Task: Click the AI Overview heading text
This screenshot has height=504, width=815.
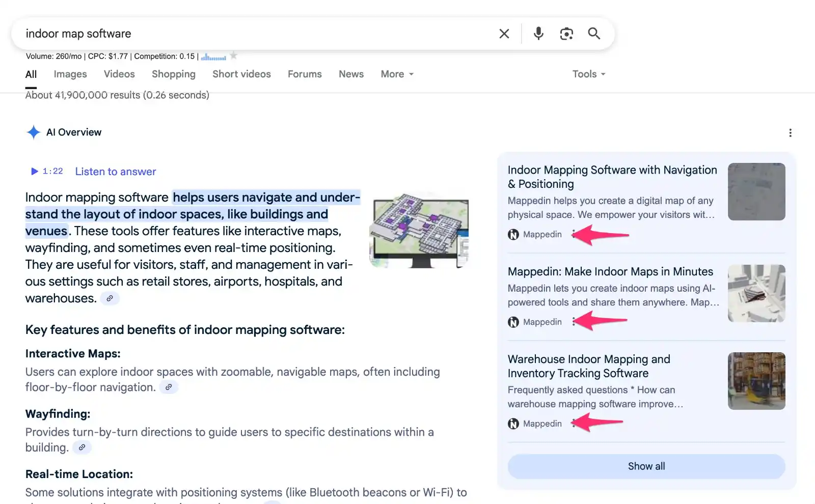Action: (74, 132)
